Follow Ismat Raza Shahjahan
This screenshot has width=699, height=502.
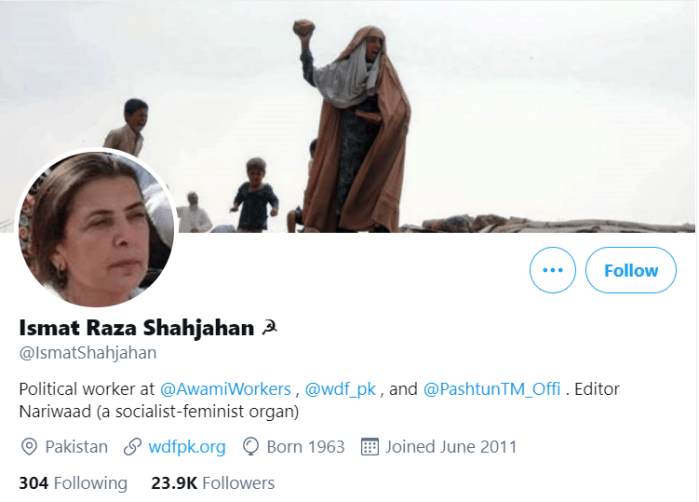(631, 270)
